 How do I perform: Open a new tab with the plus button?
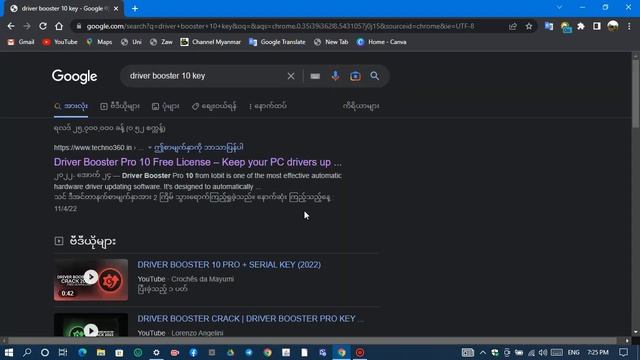135,9
